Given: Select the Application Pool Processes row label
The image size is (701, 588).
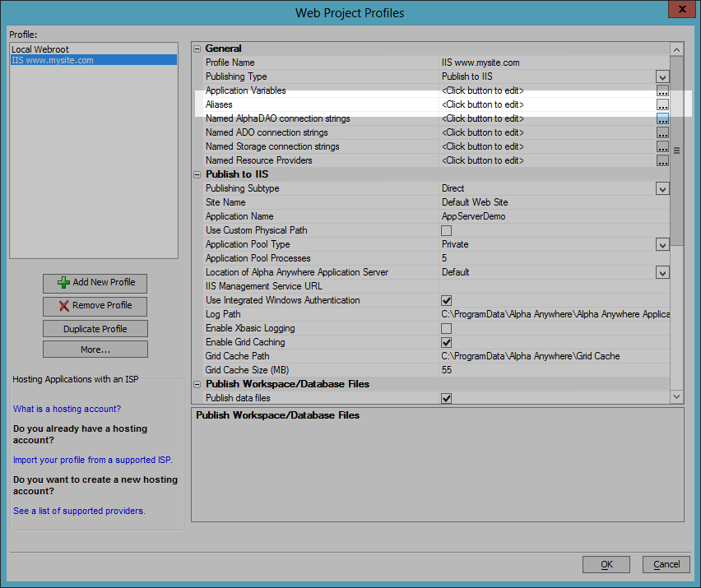Looking at the screenshot, I should point(258,258).
